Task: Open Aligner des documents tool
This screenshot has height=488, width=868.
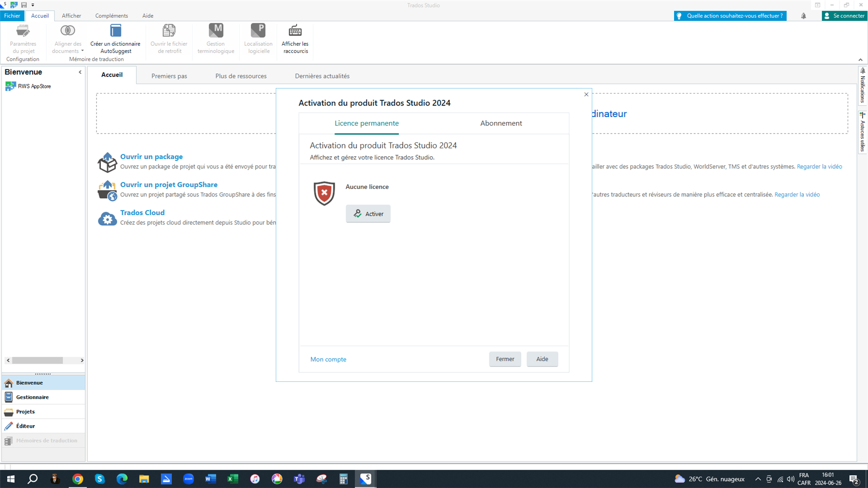Action: pyautogui.click(x=68, y=39)
